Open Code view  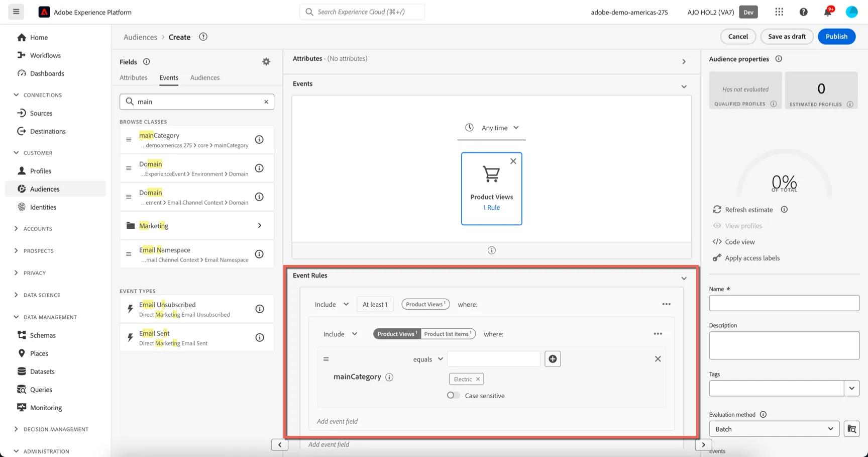[734, 242]
